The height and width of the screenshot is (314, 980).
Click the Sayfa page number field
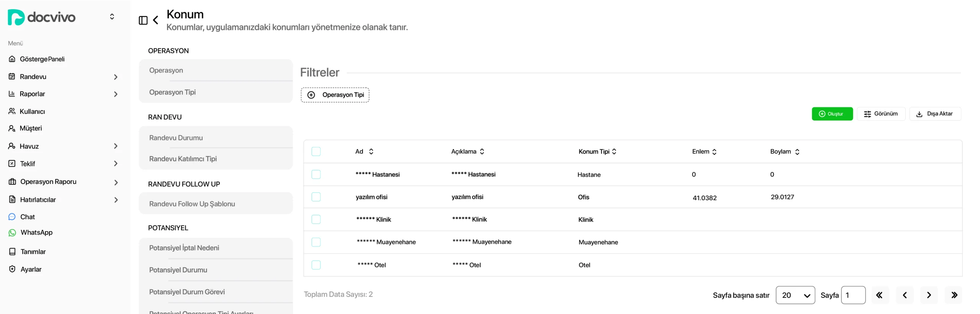[853, 295]
